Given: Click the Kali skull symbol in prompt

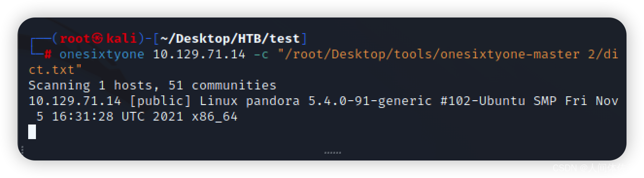Looking at the screenshot, I should 98,38.
